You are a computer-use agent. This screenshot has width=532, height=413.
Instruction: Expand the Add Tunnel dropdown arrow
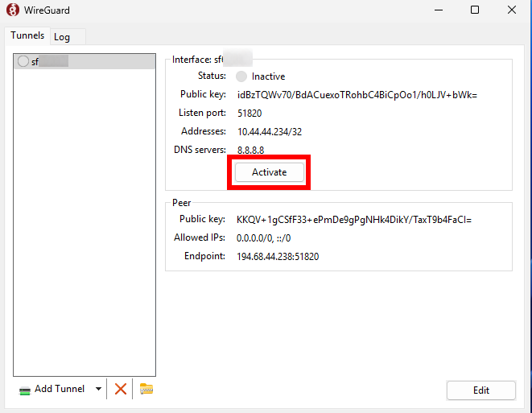pos(98,389)
